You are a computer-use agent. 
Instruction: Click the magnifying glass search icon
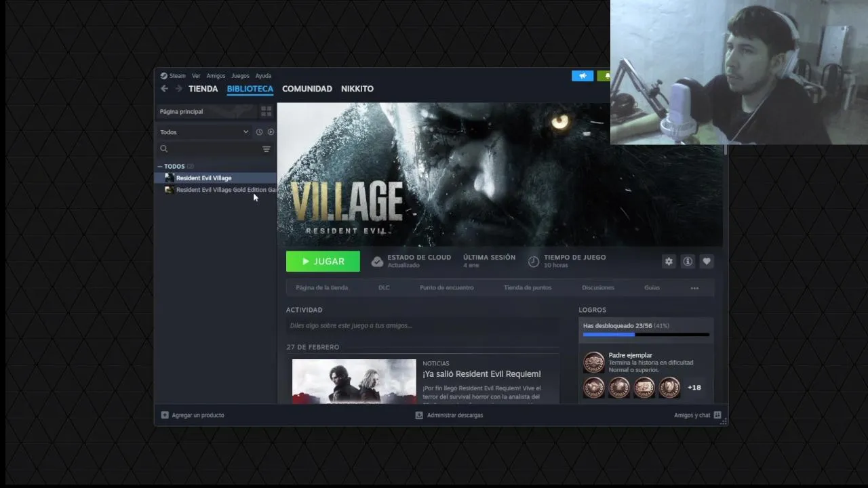pyautogui.click(x=163, y=149)
